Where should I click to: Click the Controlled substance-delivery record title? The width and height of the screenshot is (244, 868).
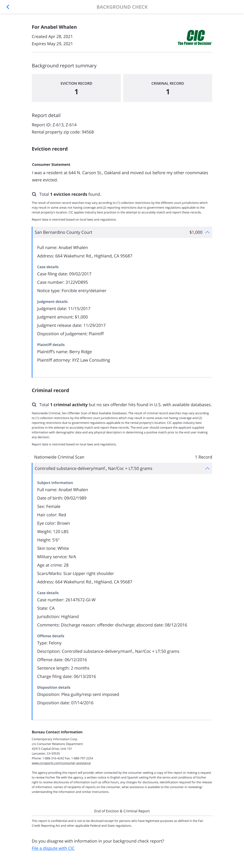[x=94, y=468]
